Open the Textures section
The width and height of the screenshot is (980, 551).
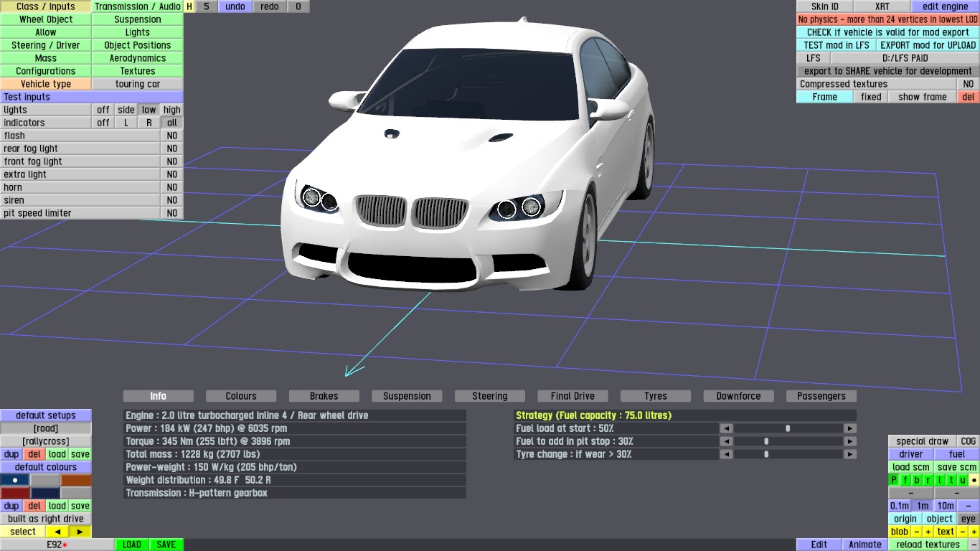pyautogui.click(x=138, y=71)
